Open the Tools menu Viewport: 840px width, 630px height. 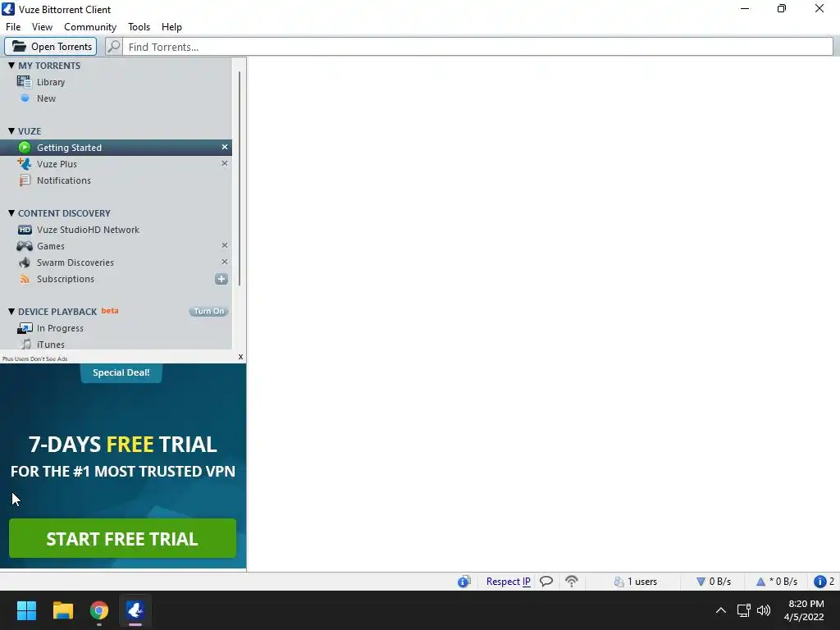139,27
